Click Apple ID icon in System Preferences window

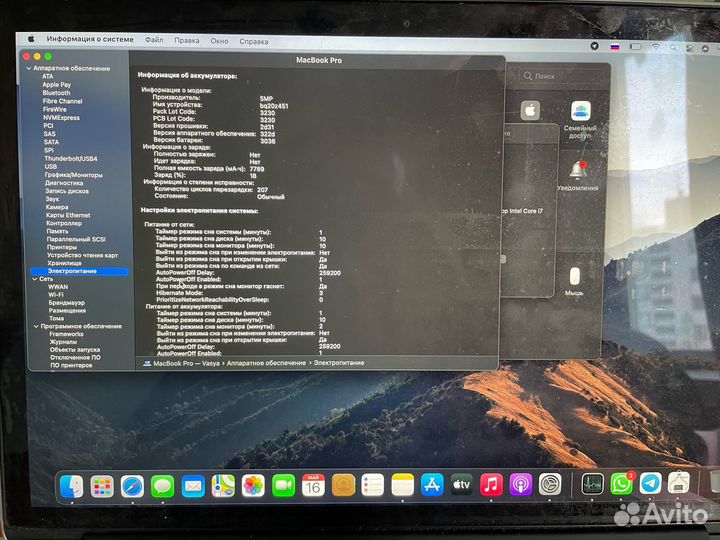click(x=530, y=111)
